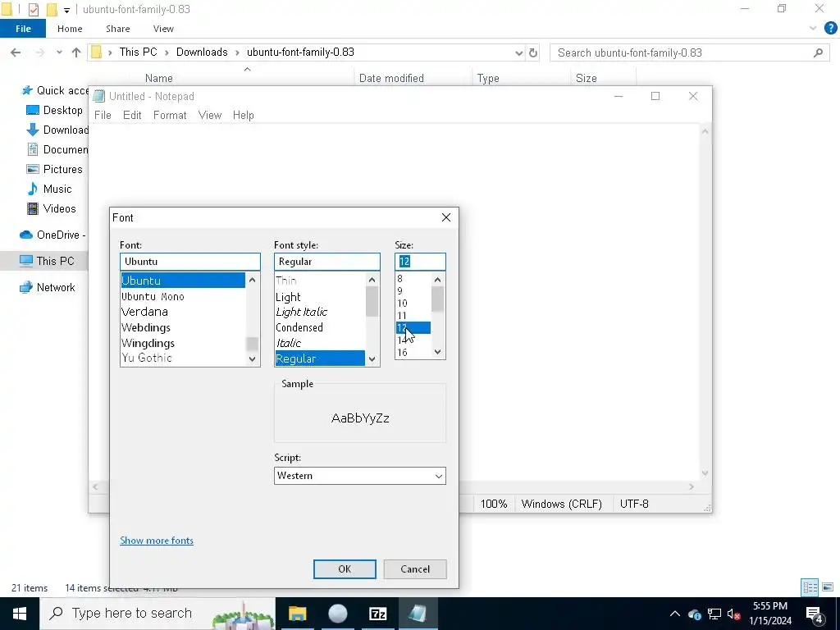Click the round gray taskbar app icon

337,614
